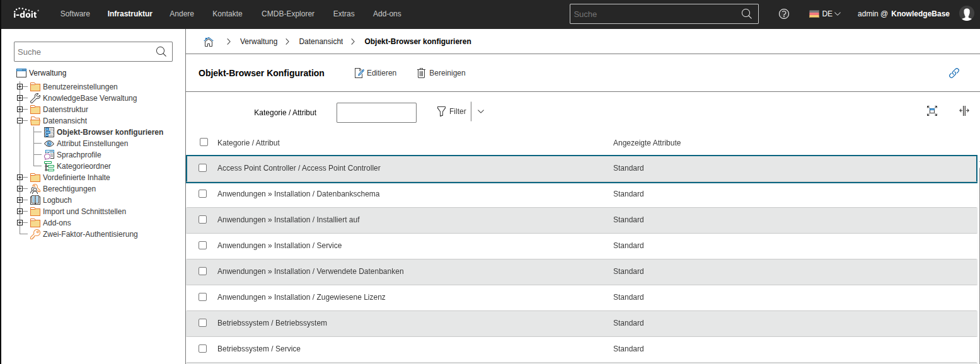Click the Editieren button
This screenshot has width=980, height=364.
tap(376, 73)
